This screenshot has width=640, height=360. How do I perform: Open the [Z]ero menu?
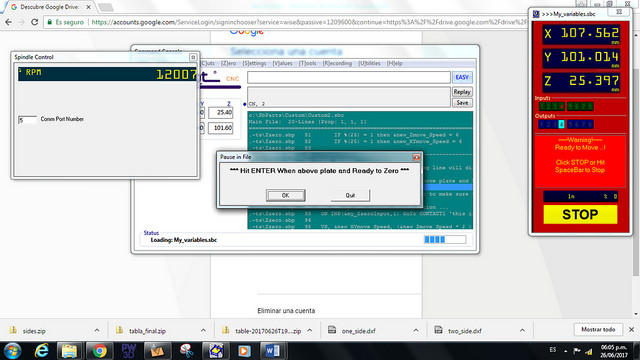point(229,63)
